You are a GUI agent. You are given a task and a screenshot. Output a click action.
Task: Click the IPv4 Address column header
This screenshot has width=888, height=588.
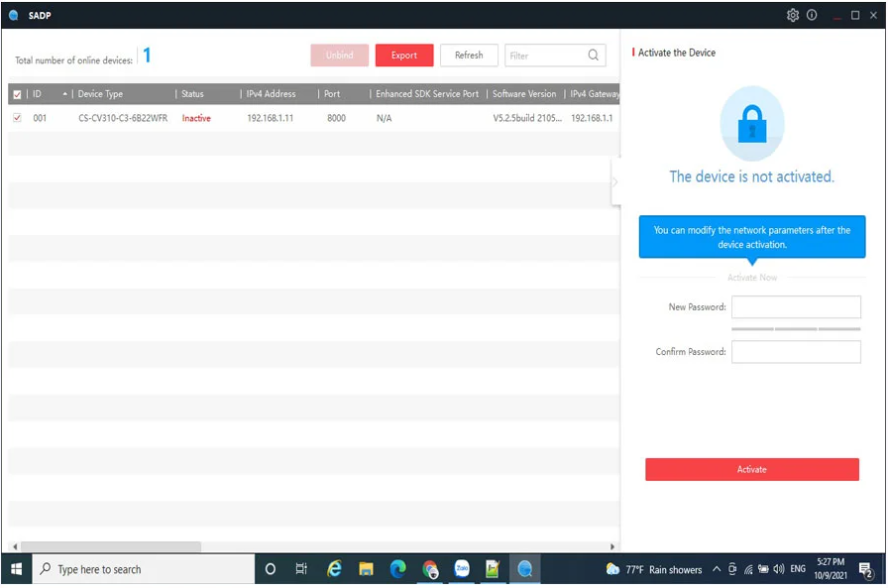point(271,94)
